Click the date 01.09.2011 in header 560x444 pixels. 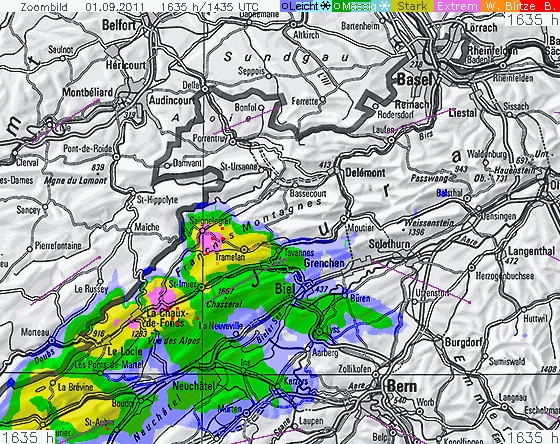115,6
